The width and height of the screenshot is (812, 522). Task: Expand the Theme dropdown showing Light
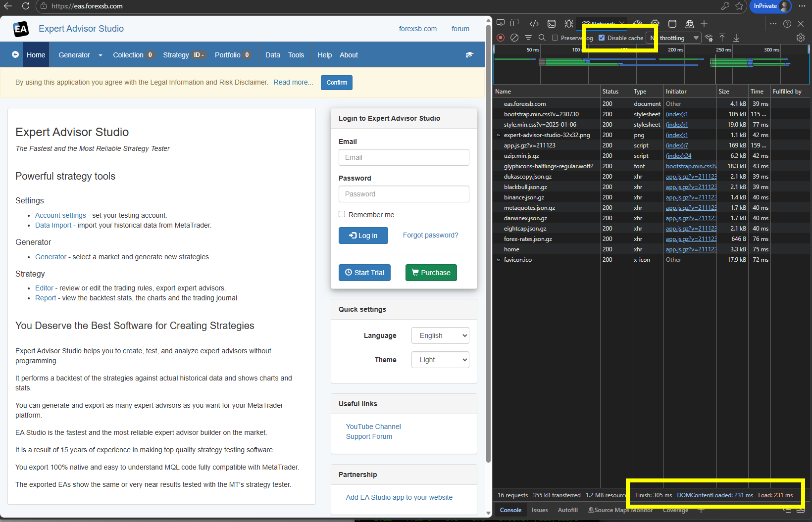pyautogui.click(x=440, y=360)
